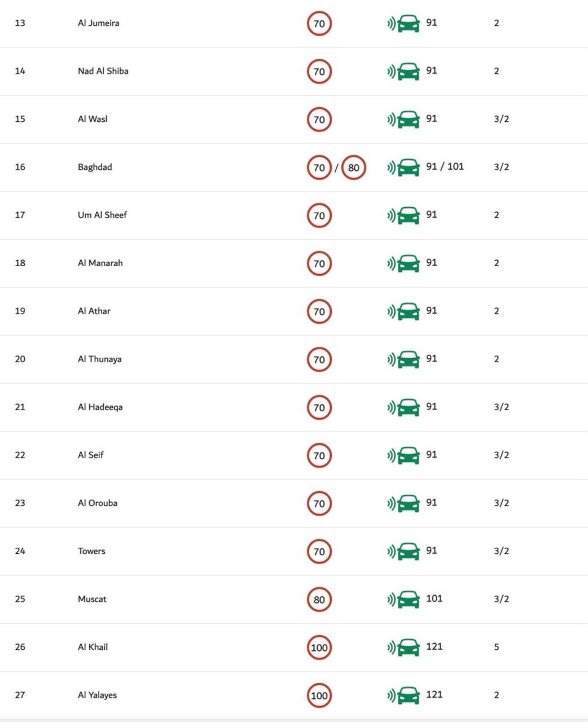Click the Al Orouba street name

(x=98, y=503)
